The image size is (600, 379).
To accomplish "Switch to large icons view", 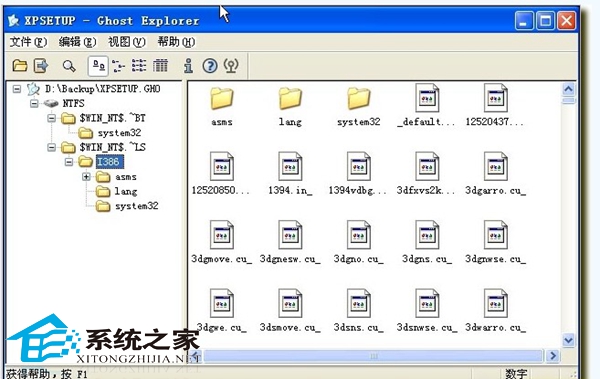I will (x=99, y=66).
